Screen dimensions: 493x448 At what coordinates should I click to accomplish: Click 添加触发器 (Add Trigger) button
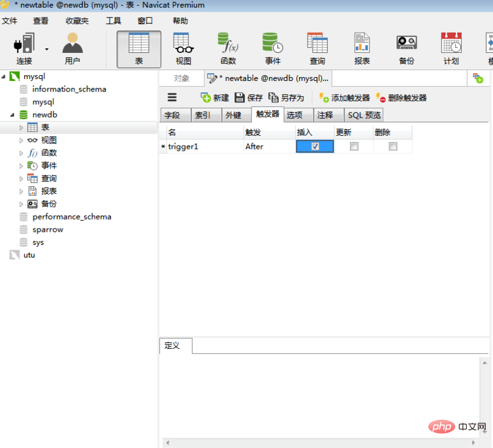(344, 98)
